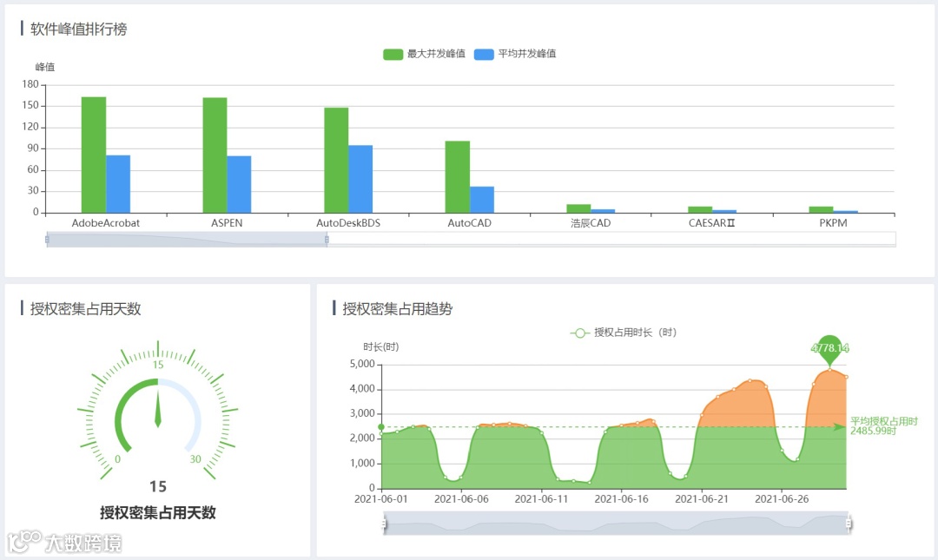The image size is (938, 560).
Task: Click the 2021-06-21 date label
Action: click(702, 499)
